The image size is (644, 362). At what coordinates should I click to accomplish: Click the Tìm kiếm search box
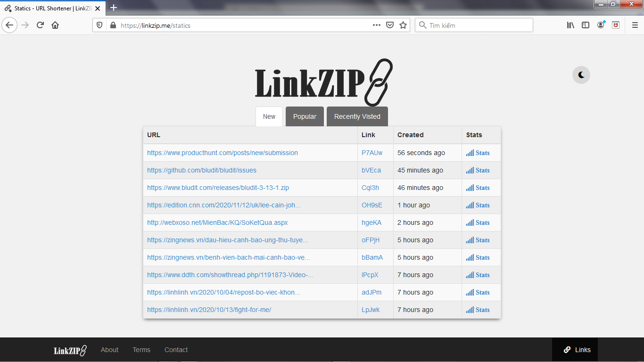[474, 25]
